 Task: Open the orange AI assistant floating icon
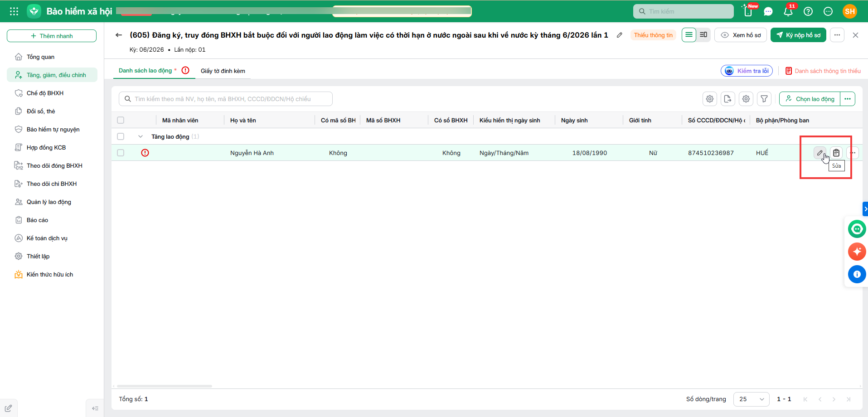tap(857, 252)
